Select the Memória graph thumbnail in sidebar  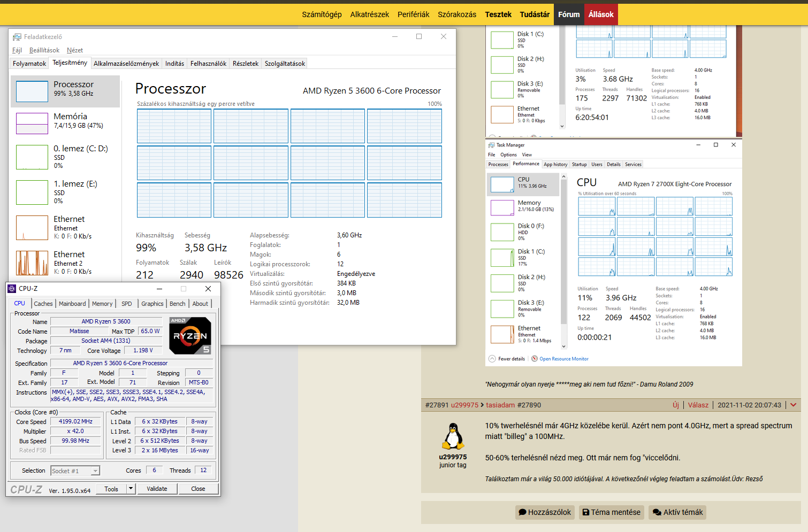(32, 124)
